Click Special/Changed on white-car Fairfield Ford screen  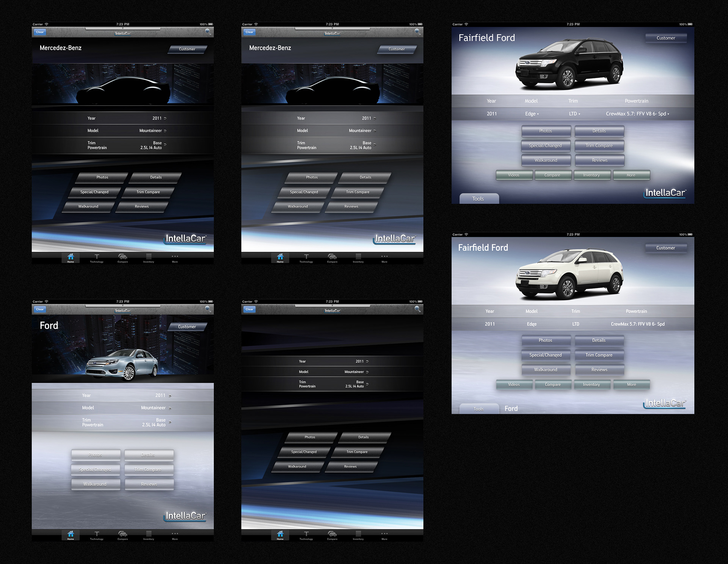click(546, 355)
